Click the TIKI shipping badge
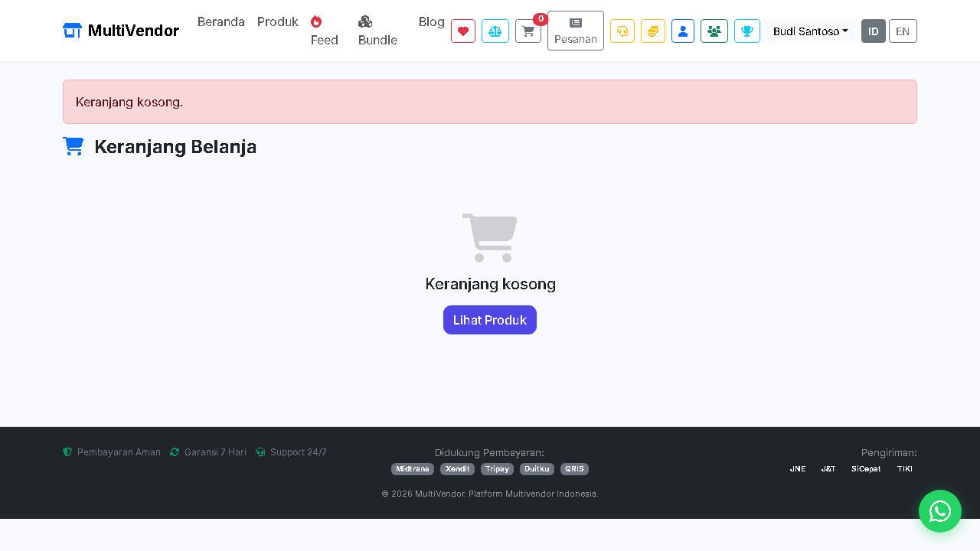The image size is (980, 551). [905, 469]
